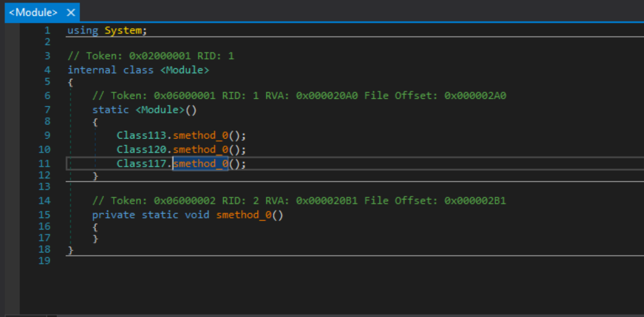Click 'private' keyword on line 15

(x=113, y=215)
